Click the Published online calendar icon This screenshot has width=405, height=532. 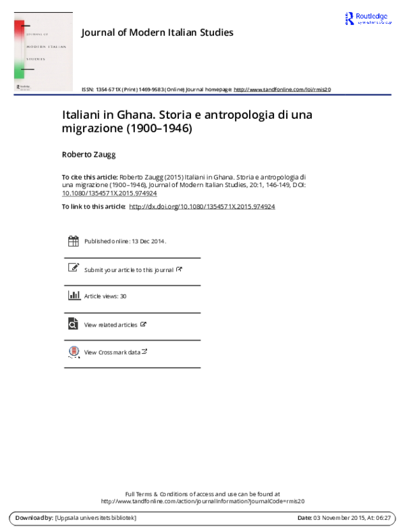pos(74,241)
